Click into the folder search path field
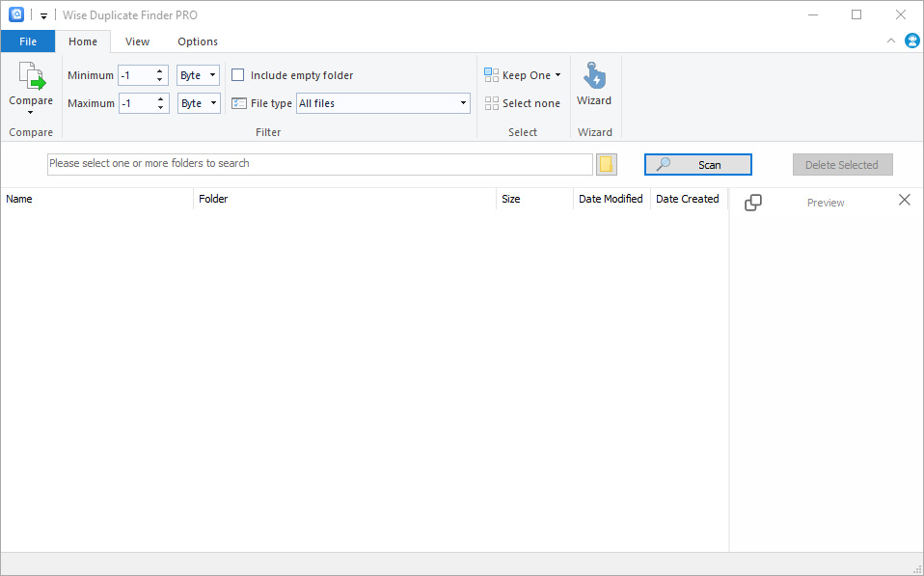Viewport: 924px width, 576px height. pyautogui.click(x=320, y=164)
